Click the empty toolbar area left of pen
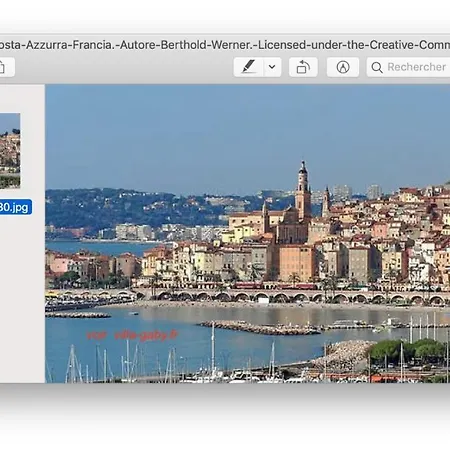The width and height of the screenshot is (450, 450). pos(123,67)
